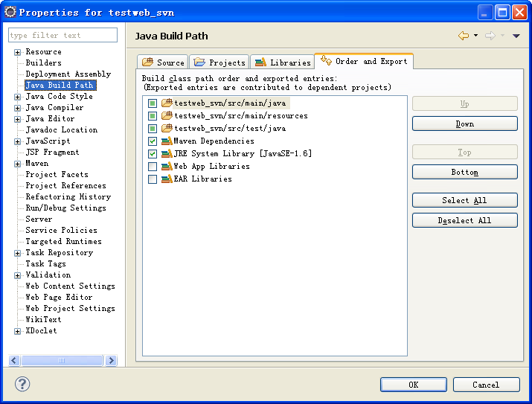Click the src/main/java source folder icon
This screenshot has width=532, height=404.
[x=167, y=103]
